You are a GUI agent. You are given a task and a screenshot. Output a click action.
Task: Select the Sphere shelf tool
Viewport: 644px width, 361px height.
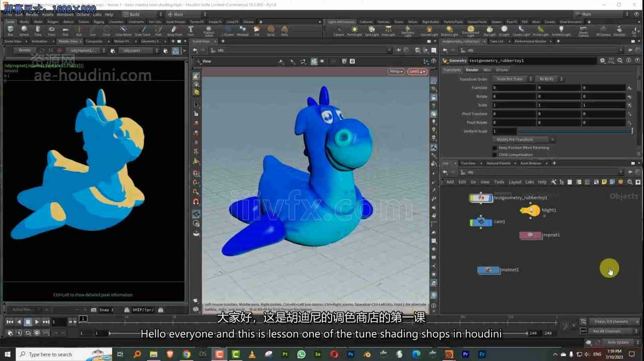click(24, 31)
